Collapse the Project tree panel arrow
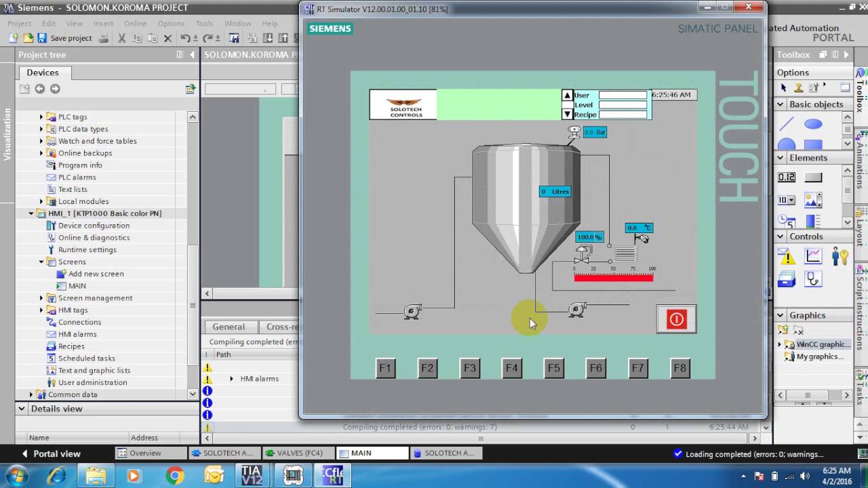Viewport: 868px width, 488px height. click(x=193, y=55)
